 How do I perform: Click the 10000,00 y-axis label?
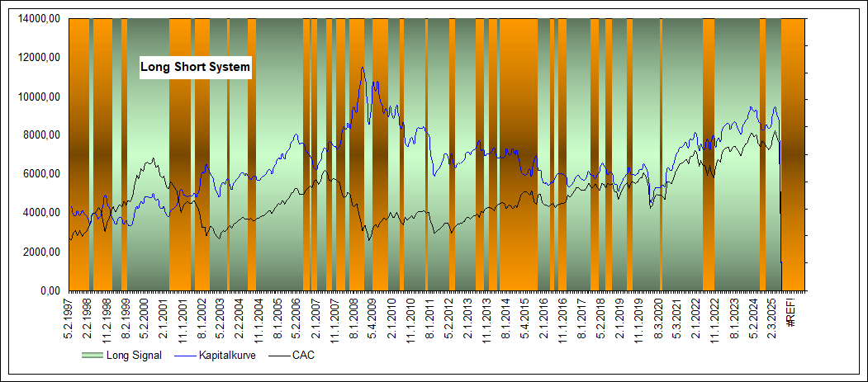(x=40, y=97)
